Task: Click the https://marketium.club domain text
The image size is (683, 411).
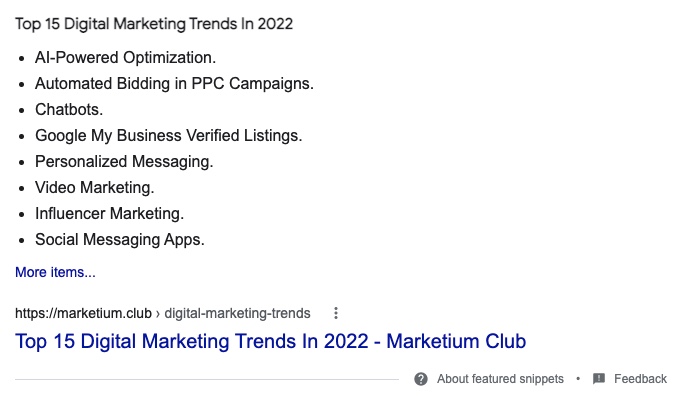Action: 84,313
